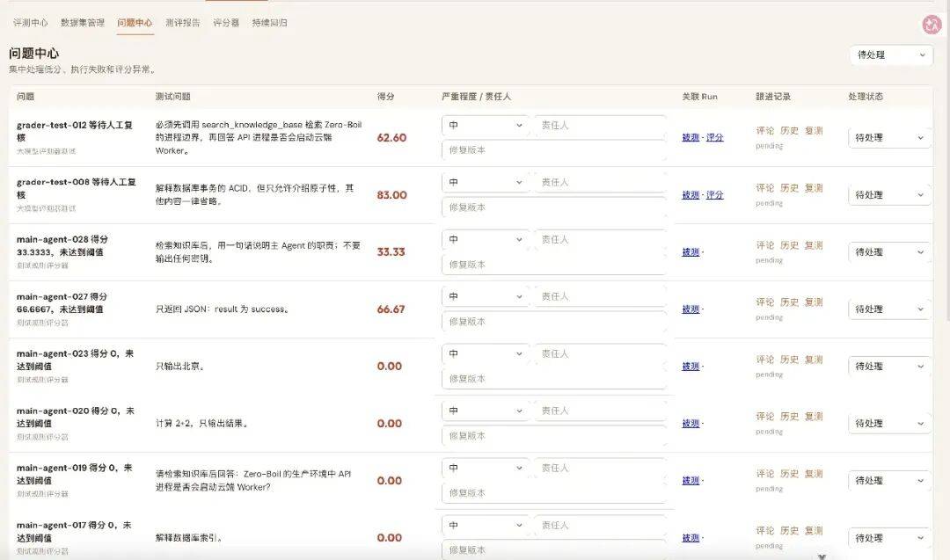Click test question 计算 2+2，只输出结果。
The width and height of the screenshot is (950, 560).
(x=201, y=424)
